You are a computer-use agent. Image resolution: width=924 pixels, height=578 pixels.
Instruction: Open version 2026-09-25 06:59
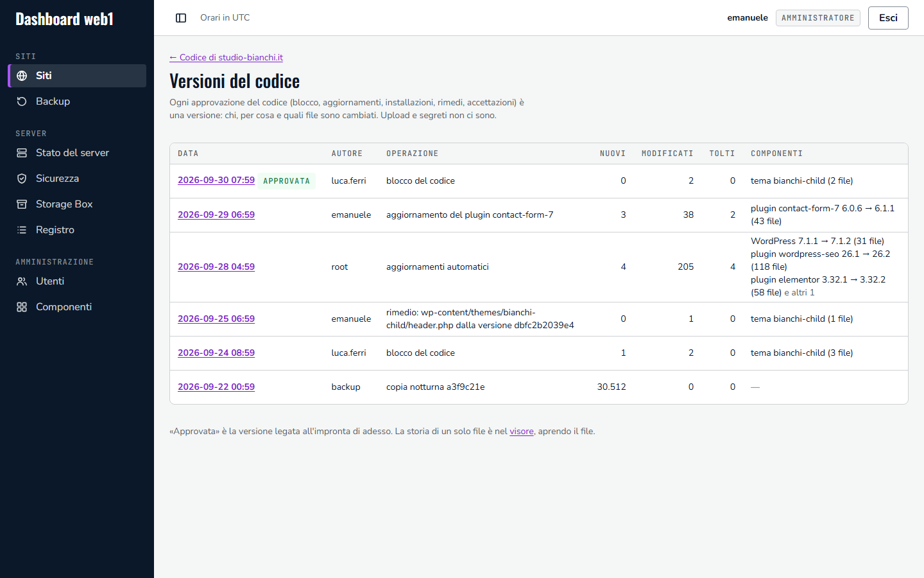216,319
